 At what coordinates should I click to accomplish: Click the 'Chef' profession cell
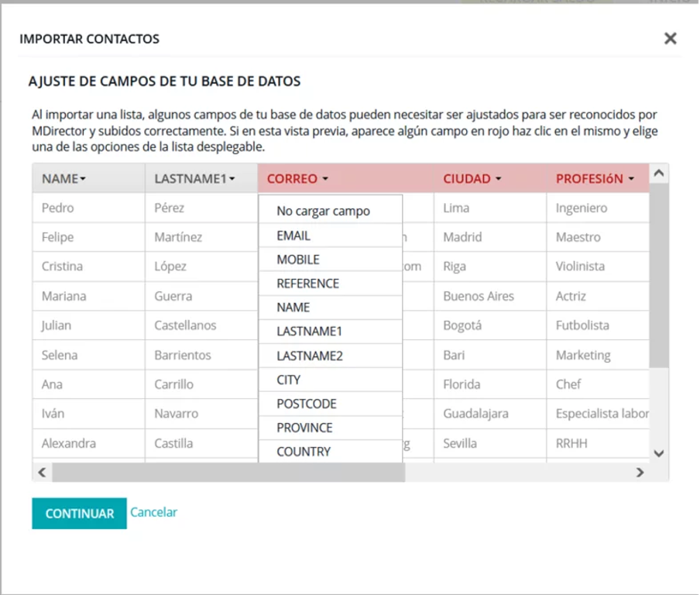598,384
